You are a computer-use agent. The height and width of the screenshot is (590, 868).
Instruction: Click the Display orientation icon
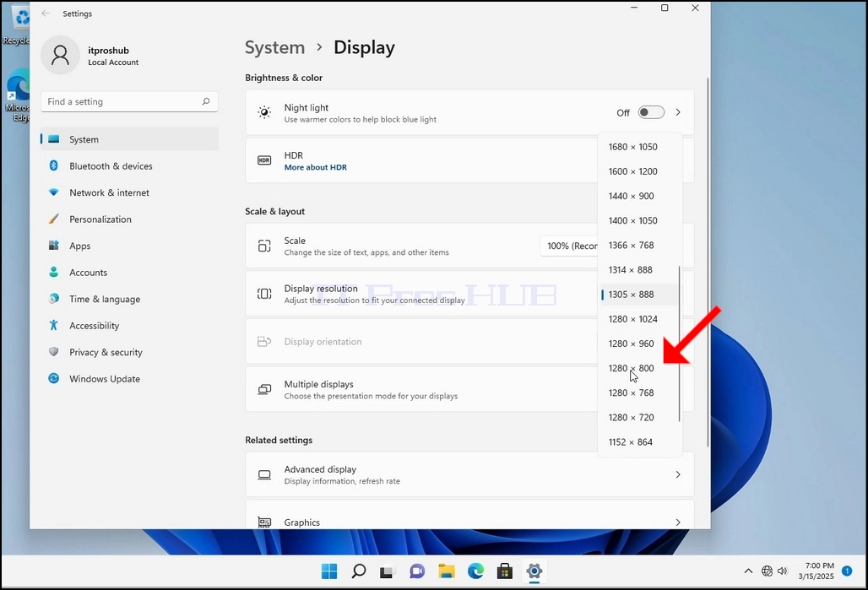[264, 342]
